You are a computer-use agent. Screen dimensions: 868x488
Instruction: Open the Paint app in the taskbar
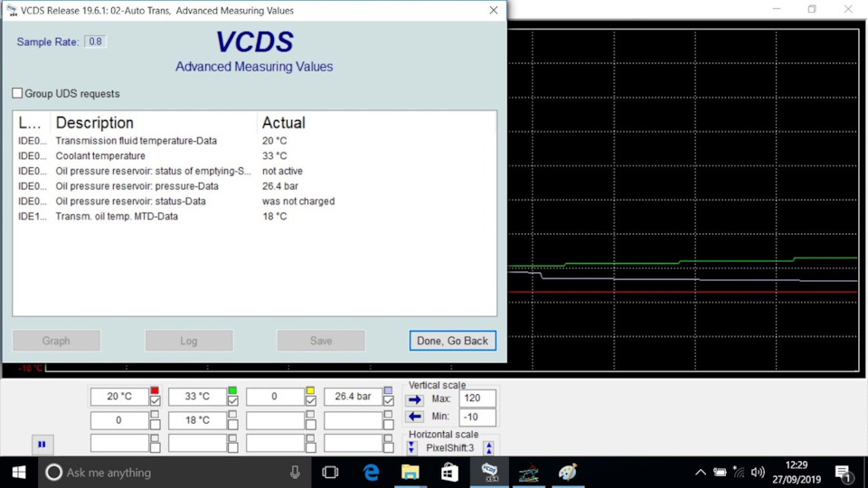[x=568, y=473]
